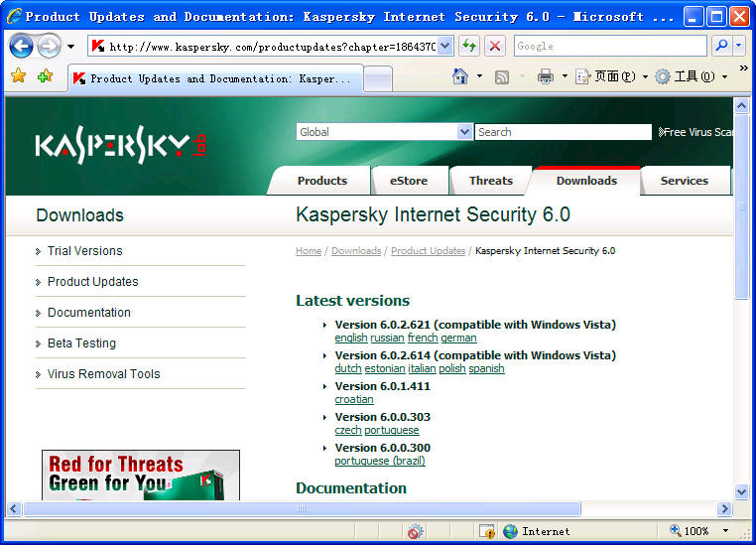Click the horizontal scrollbar right arrow

tap(724, 509)
